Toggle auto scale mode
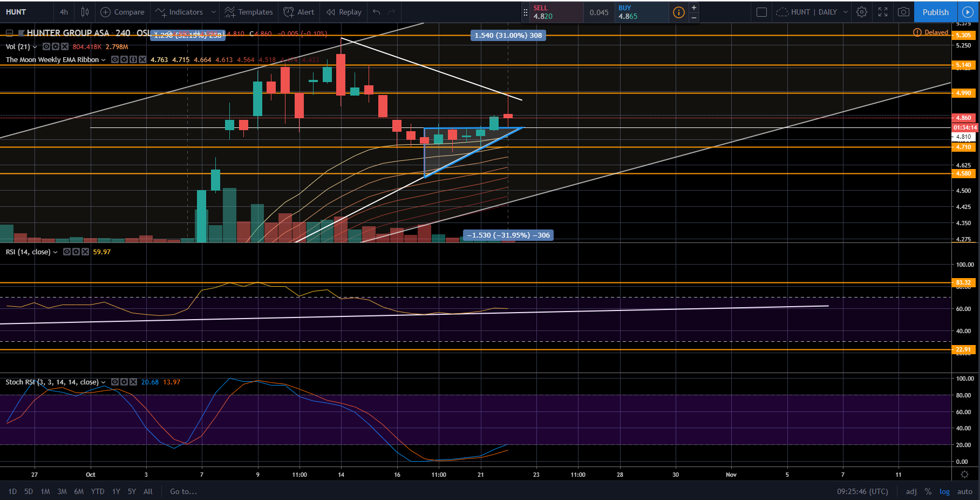Screen dimensions: 980x500 pyautogui.click(x=965, y=491)
